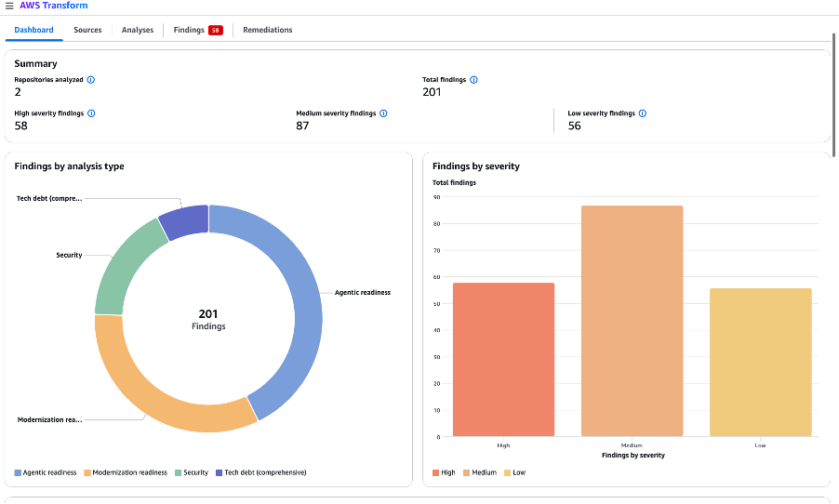Toggle Tech debt (comprehensive) legend swatch

pyautogui.click(x=219, y=473)
